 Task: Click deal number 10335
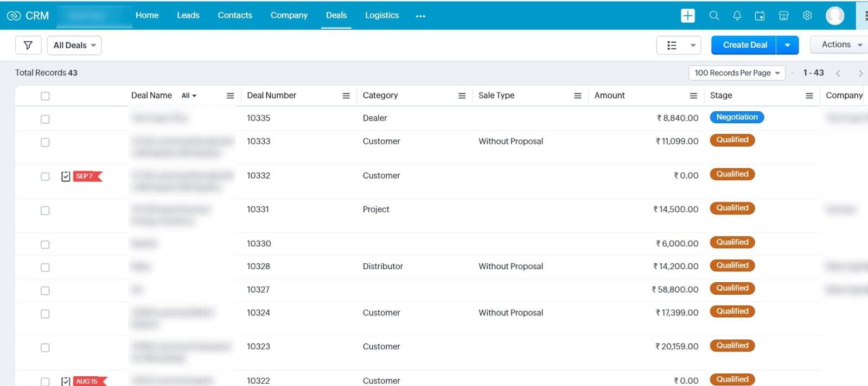(258, 118)
